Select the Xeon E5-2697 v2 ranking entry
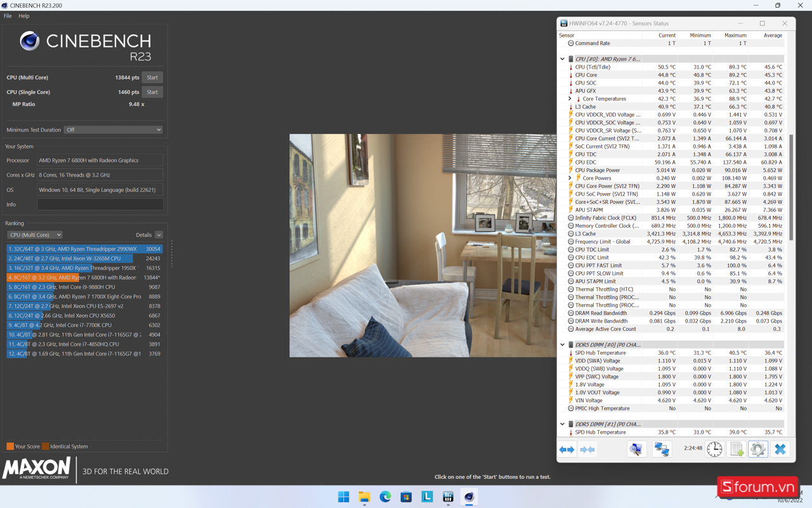812x508 pixels. pos(84,306)
